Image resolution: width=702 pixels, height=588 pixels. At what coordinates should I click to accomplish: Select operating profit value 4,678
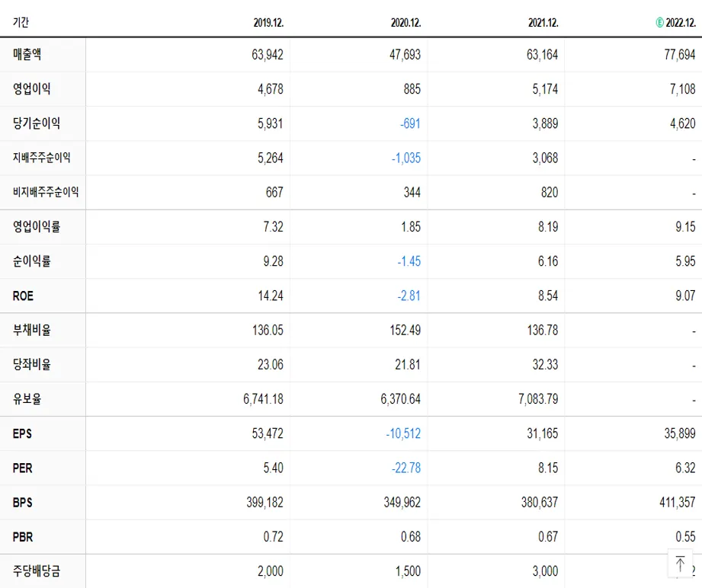[x=271, y=89]
